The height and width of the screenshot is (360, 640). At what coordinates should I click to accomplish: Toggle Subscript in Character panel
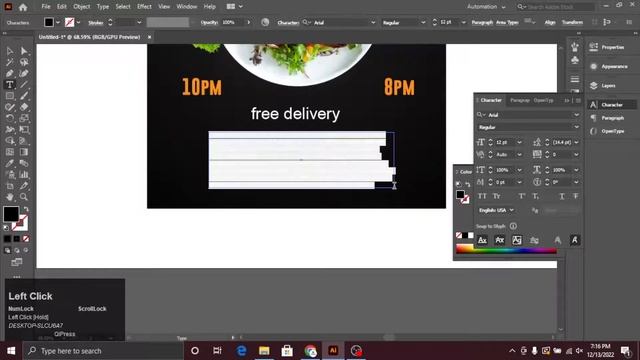click(x=536, y=196)
